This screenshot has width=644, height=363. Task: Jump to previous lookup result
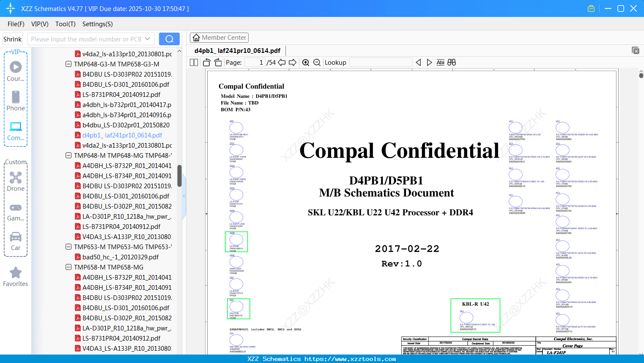pos(418,62)
